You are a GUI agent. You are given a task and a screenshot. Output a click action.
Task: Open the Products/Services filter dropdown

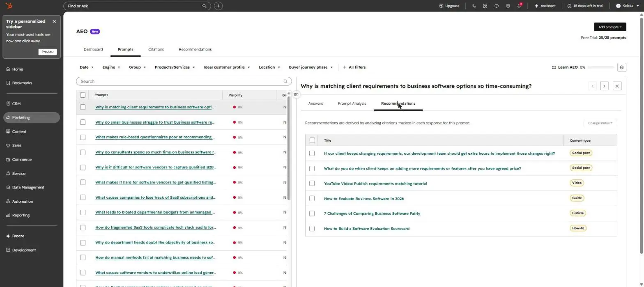(175, 67)
